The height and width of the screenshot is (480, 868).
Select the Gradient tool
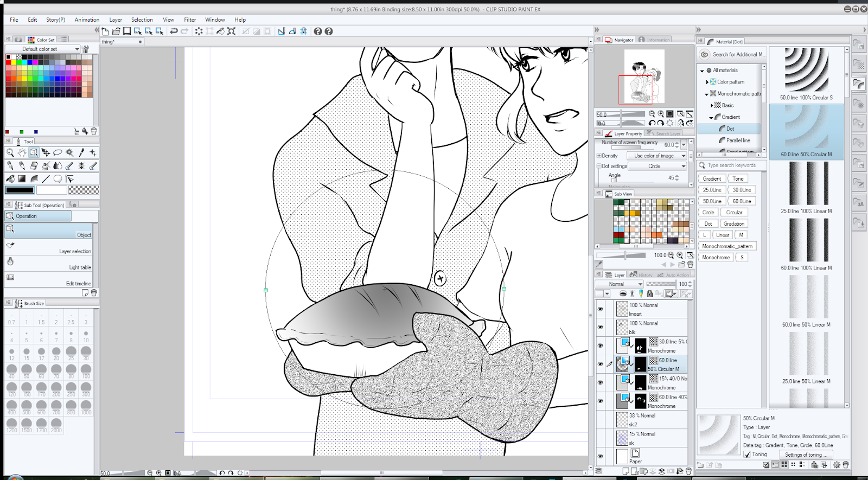(22, 179)
